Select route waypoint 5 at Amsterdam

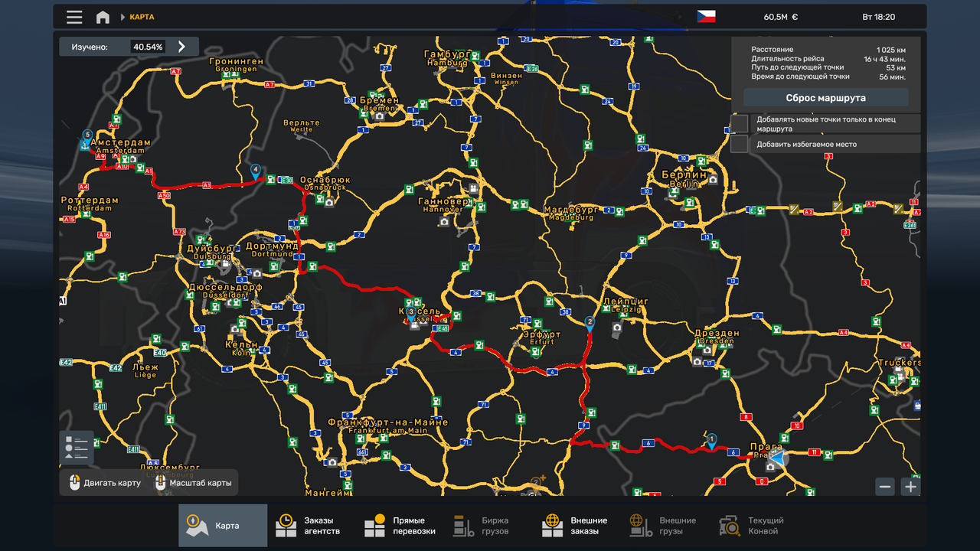[87, 137]
